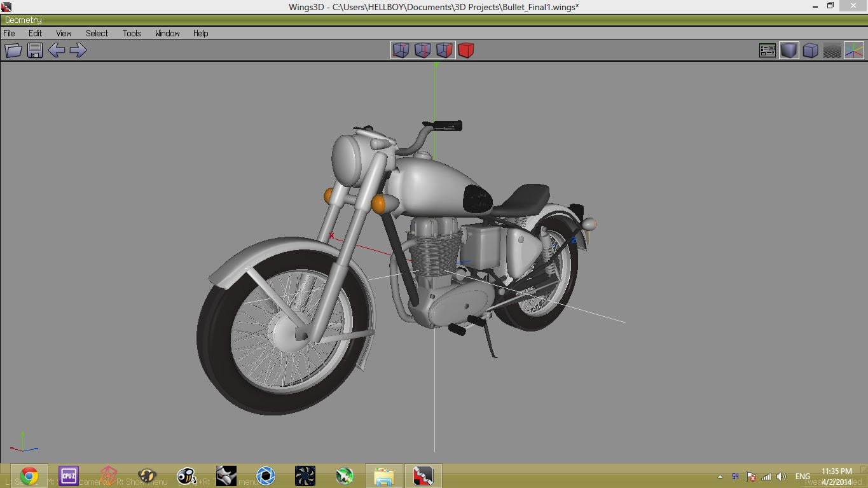Screen dimensions: 868x488
Task: Open Google Chrome from taskbar
Action: [x=29, y=476]
